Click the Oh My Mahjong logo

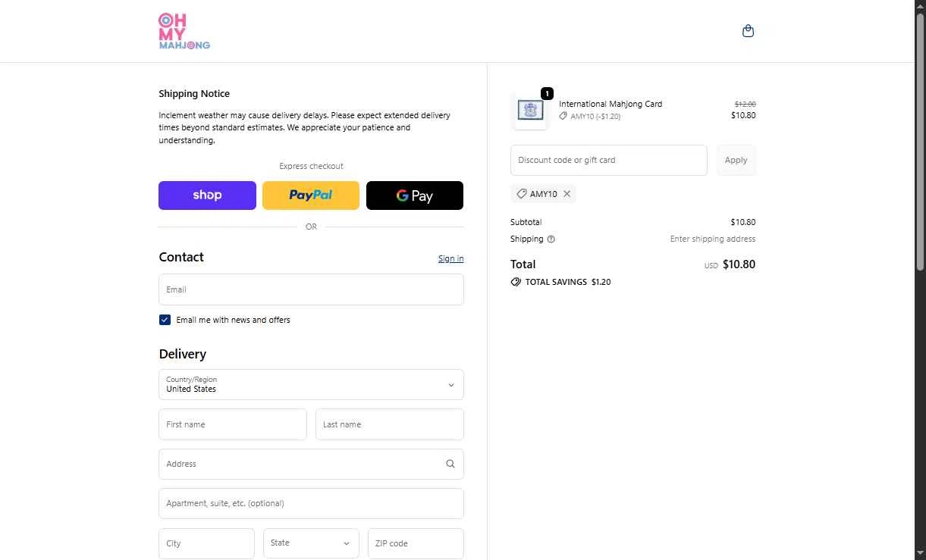tap(184, 31)
